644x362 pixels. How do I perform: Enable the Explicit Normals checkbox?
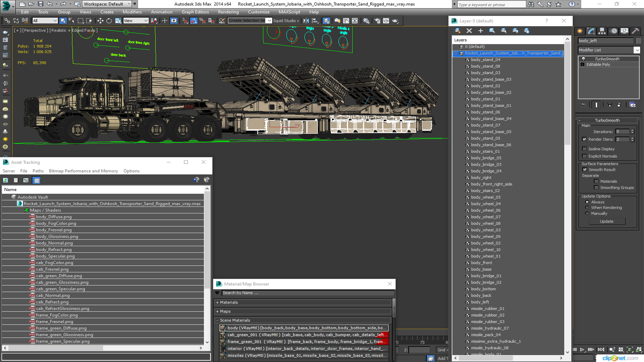(584, 156)
